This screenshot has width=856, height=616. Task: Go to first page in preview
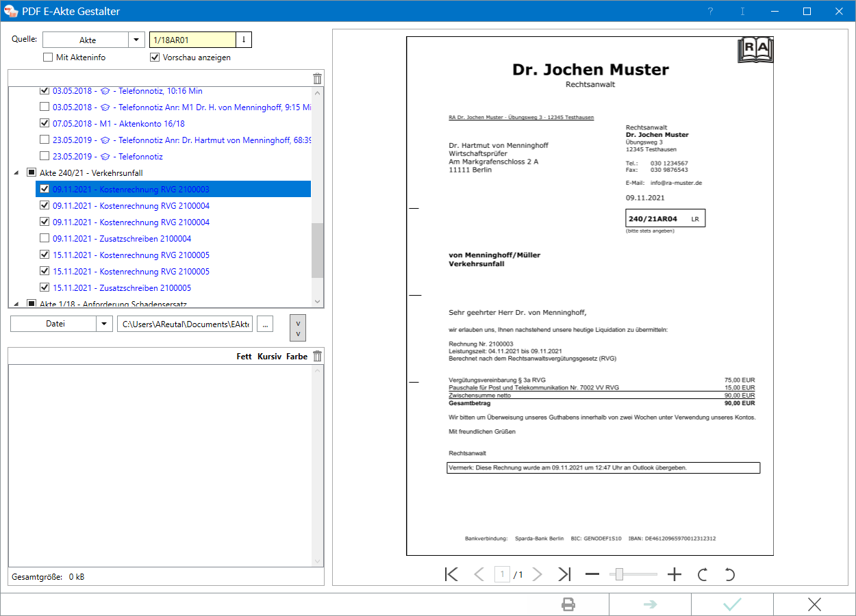(451, 574)
